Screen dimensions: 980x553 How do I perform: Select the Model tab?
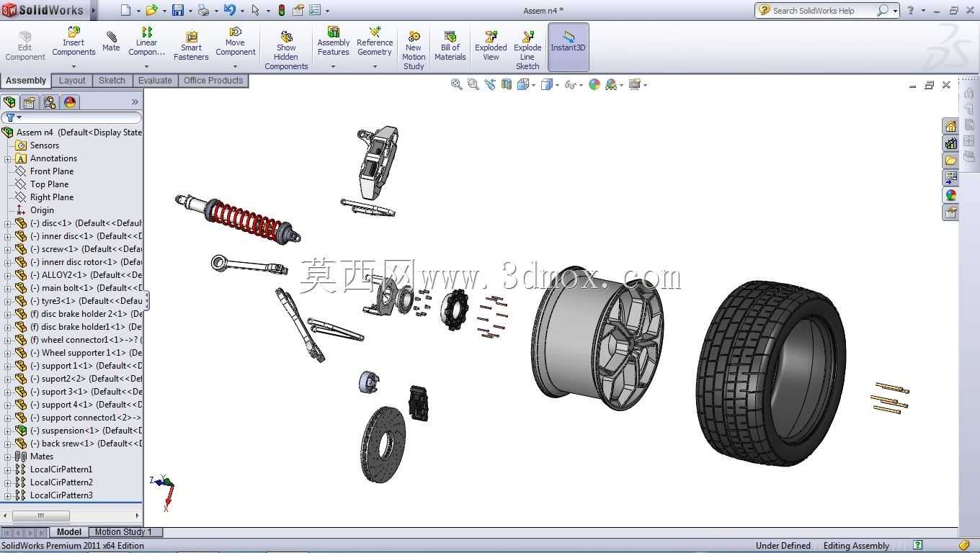coord(69,532)
